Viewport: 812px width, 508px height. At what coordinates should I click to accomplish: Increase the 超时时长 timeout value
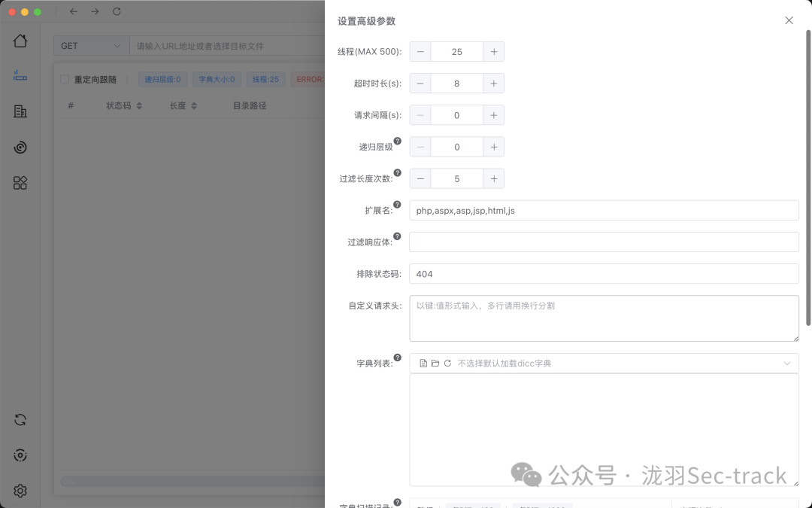tap(493, 84)
